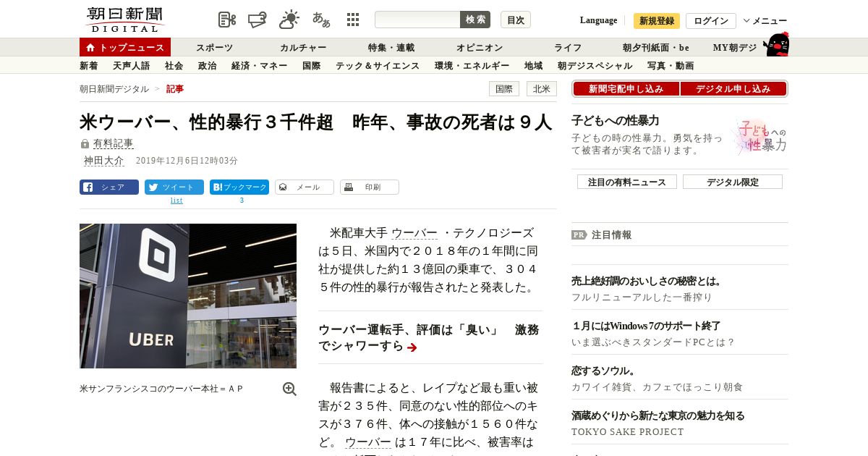Select the スポーツ tab
The height and width of the screenshot is (456, 868).
(214, 48)
